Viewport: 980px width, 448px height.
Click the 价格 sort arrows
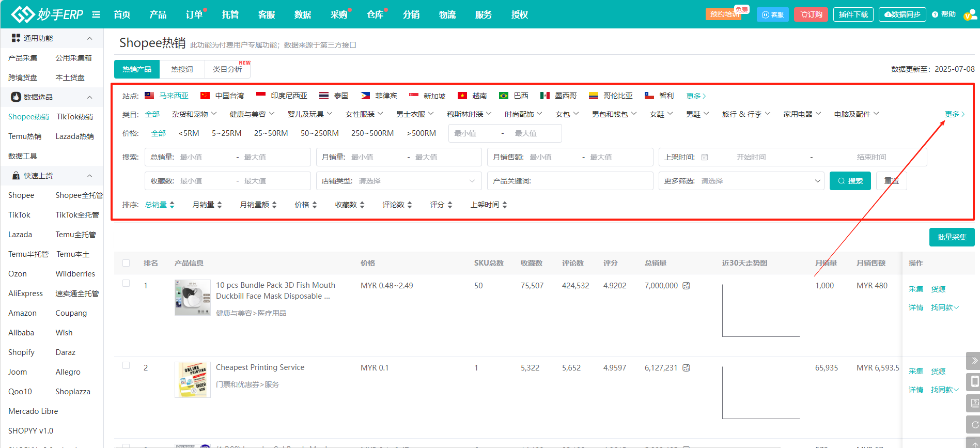tap(315, 205)
